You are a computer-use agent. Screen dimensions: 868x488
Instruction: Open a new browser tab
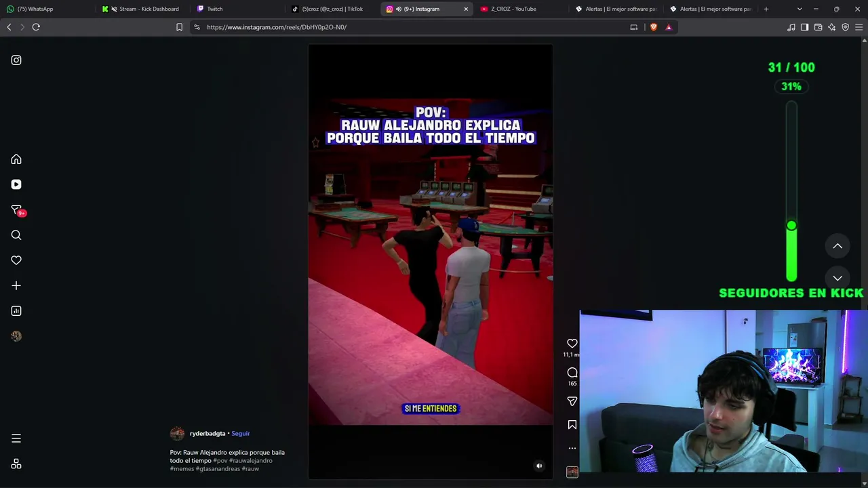click(x=766, y=9)
